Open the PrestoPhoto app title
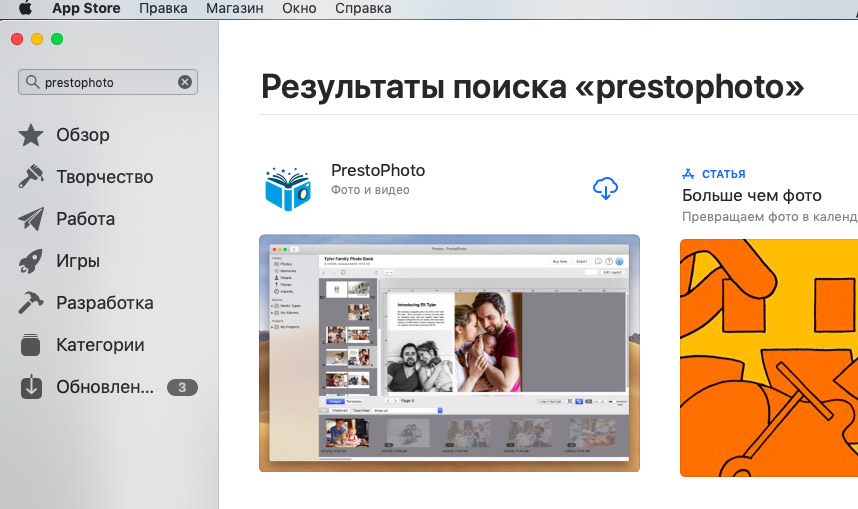The height and width of the screenshot is (509, 858). tap(378, 170)
